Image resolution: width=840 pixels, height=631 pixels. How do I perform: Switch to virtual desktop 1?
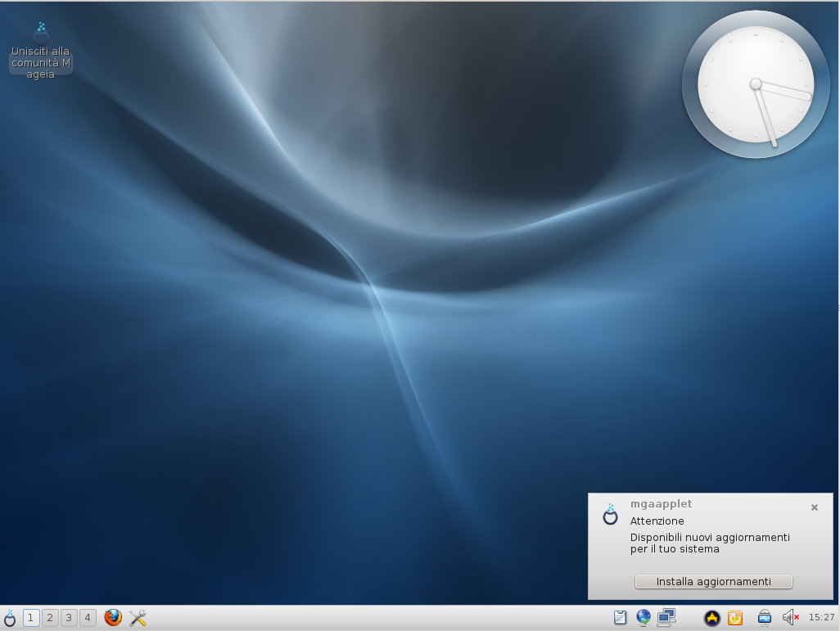(31, 618)
